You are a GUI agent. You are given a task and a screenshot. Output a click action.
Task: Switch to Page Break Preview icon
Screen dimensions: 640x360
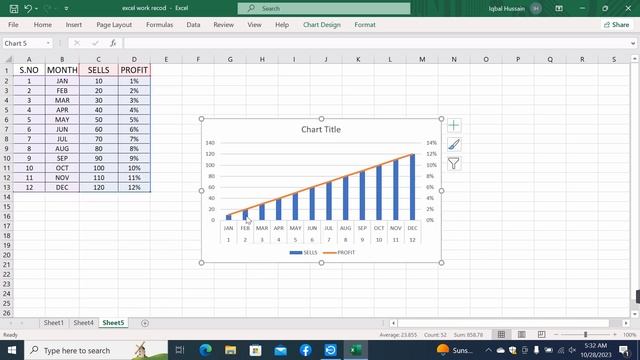541,335
